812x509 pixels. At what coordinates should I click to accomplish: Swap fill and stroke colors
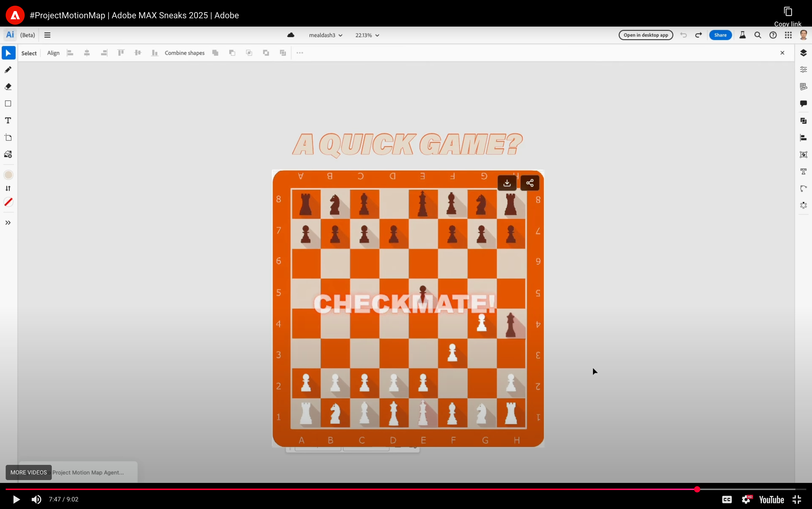click(8, 188)
